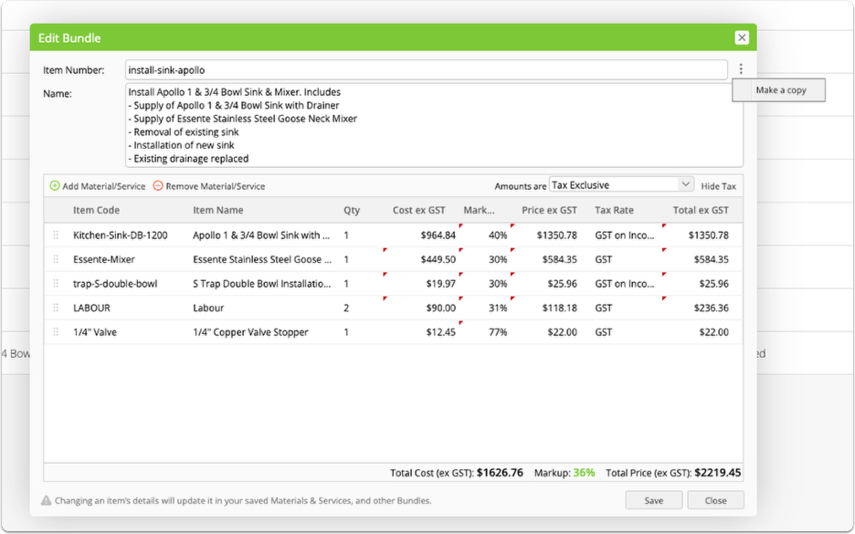Click the red minus Remove Material/Service icon
Viewport: 855px width, 534px height.
[158, 186]
